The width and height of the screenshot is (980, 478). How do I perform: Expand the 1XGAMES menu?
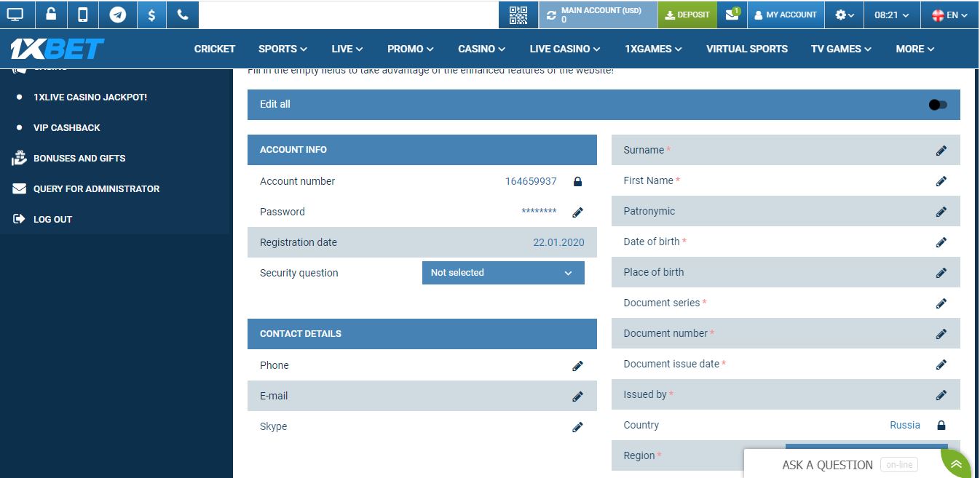tap(653, 49)
